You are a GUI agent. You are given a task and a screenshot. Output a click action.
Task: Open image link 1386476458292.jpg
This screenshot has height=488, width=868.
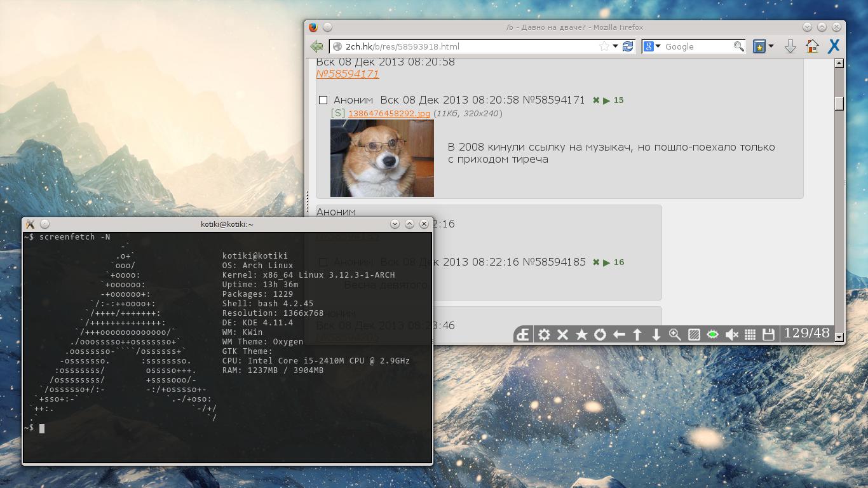pos(389,113)
